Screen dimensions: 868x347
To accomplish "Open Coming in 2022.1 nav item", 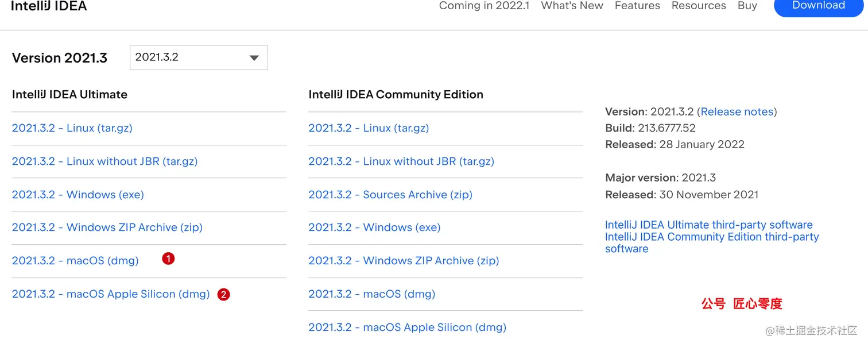I will click(484, 6).
